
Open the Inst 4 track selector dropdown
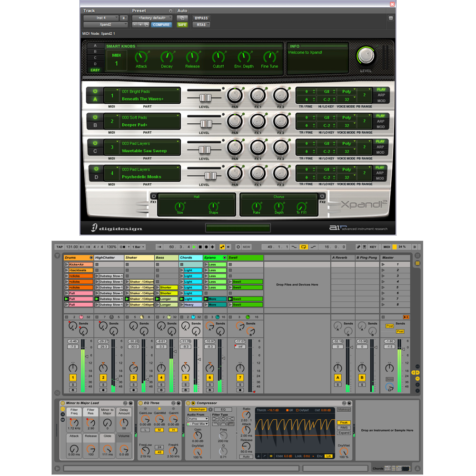coord(101,18)
